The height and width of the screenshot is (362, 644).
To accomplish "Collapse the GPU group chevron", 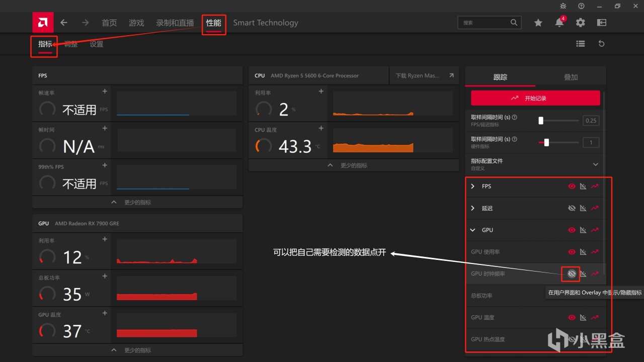I will pyautogui.click(x=472, y=230).
